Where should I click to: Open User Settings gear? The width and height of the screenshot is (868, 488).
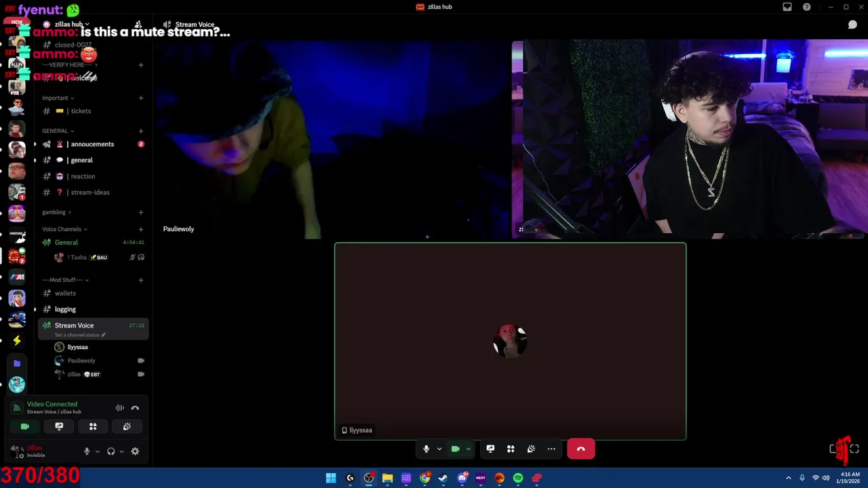pyautogui.click(x=135, y=451)
